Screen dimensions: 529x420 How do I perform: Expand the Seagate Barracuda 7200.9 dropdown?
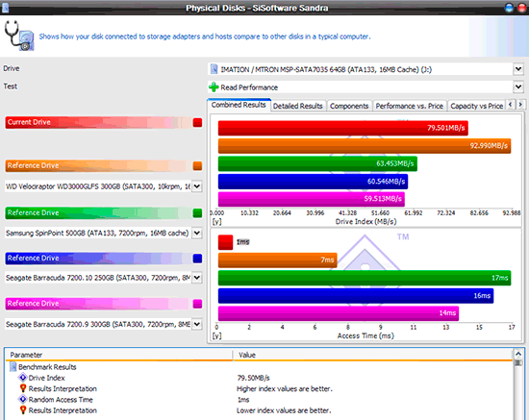point(197,324)
